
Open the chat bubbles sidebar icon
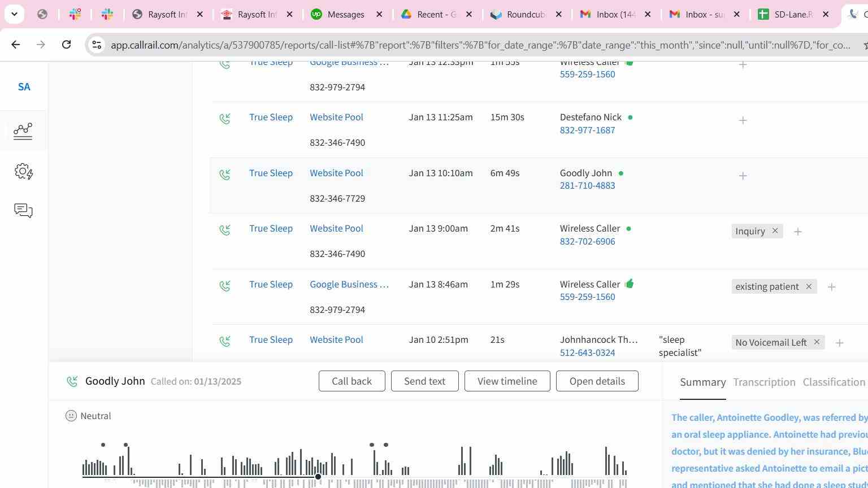[23, 211]
